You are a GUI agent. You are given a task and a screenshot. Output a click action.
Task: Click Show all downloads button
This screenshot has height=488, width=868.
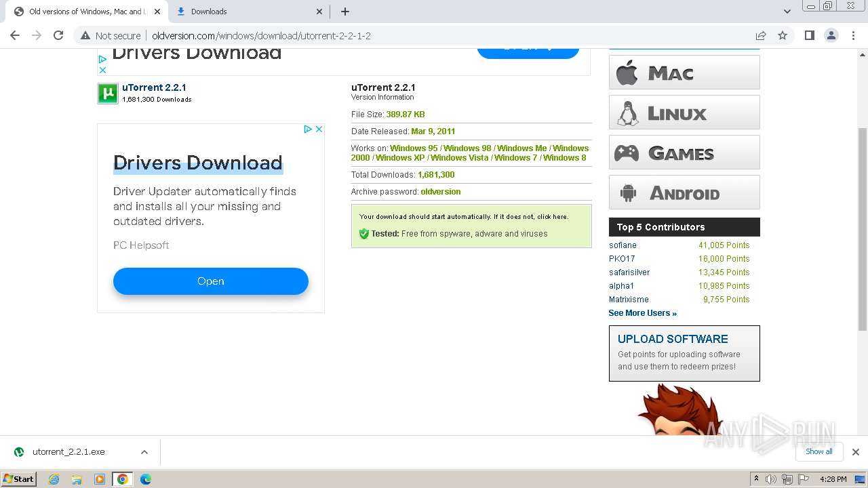pyautogui.click(x=819, y=451)
